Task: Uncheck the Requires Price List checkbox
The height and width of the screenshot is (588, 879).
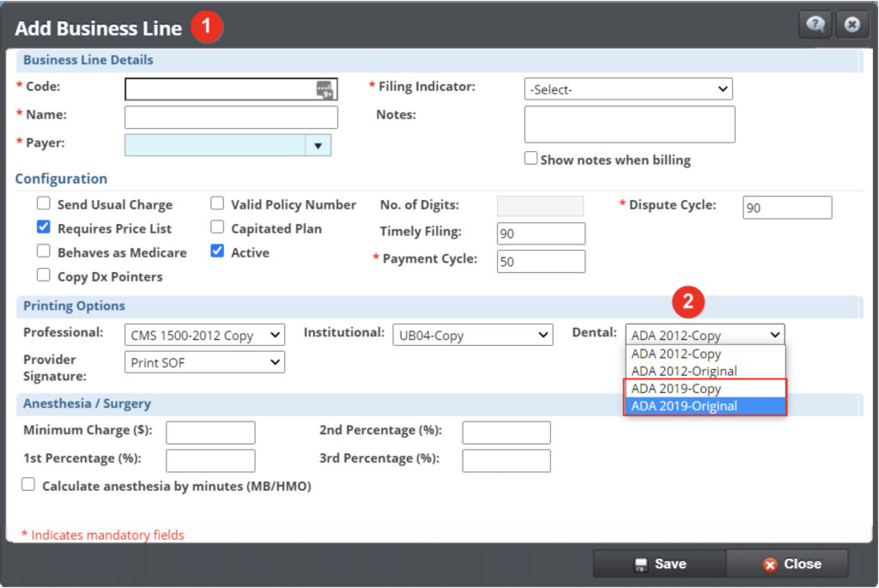Action: click(x=43, y=228)
